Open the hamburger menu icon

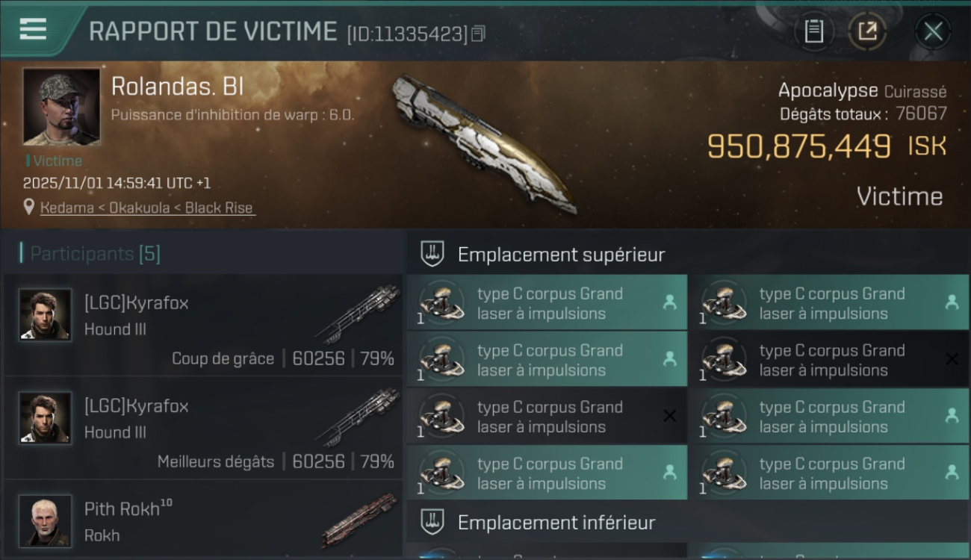(33, 29)
